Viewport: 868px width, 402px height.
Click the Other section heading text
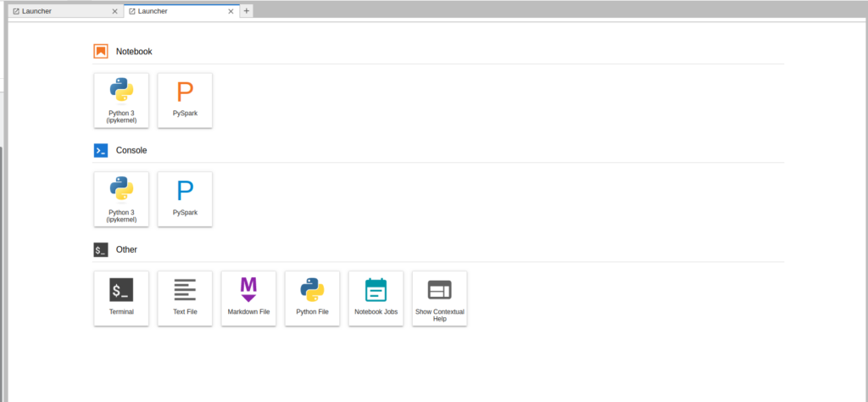pos(126,250)
